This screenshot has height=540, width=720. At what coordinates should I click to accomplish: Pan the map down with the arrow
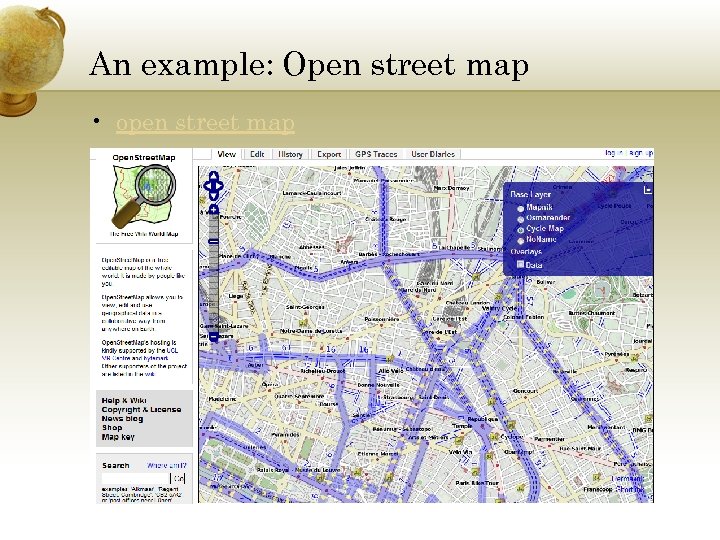click(214, 196)
